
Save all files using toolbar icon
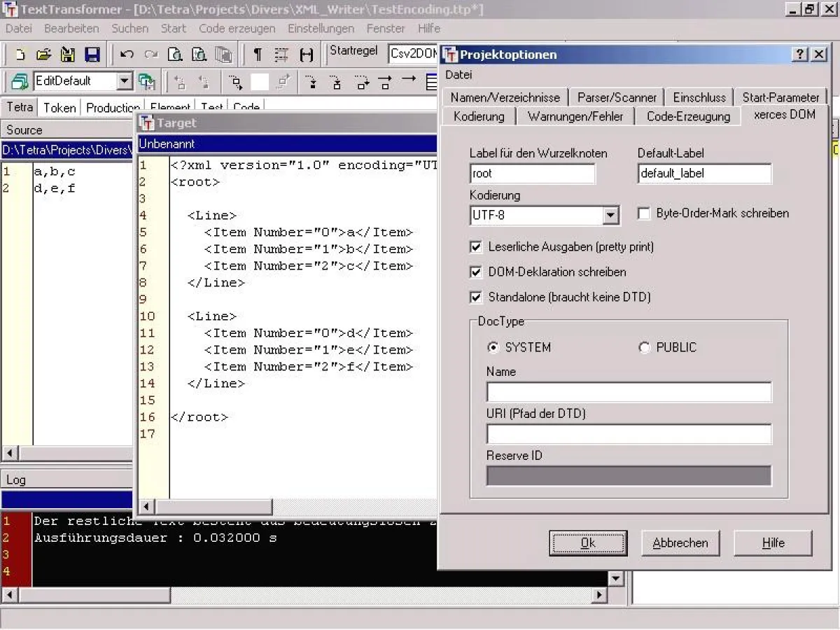click(92, 54)
